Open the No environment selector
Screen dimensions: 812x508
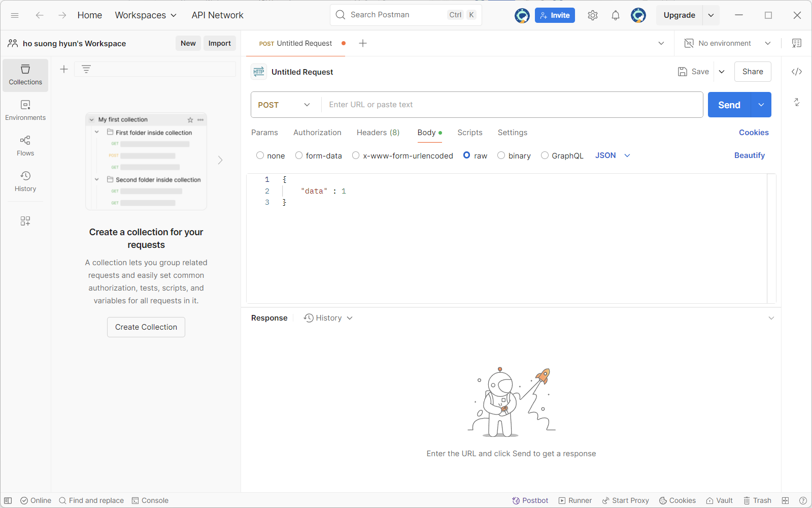click(x=727, y=43)
